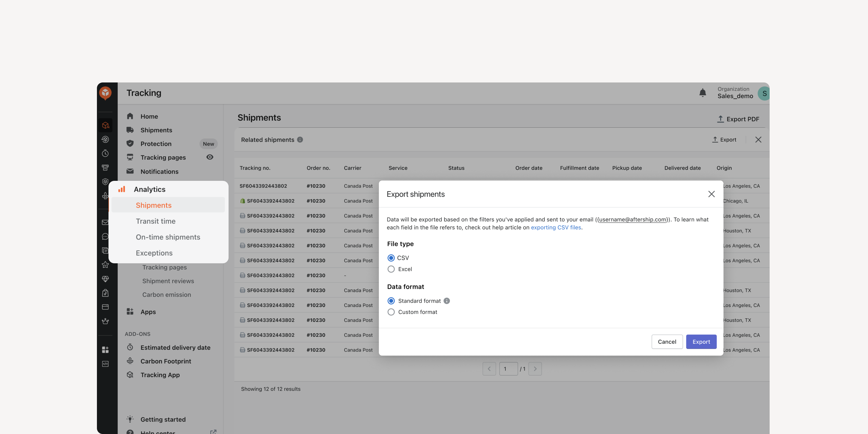Open the Tracking product icon in dark rail
The image size is (868, 434).
click(106, 125)
